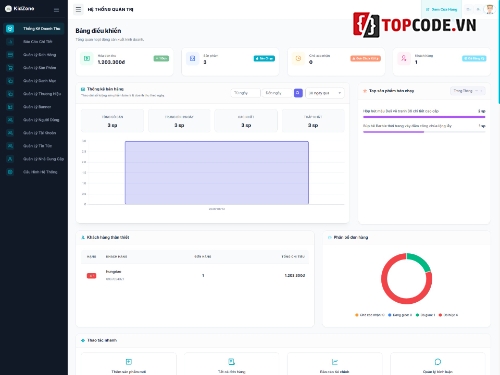The image size is (500, 375).
Task: Click the green badge on revenue card
Action: pos(161,58)
